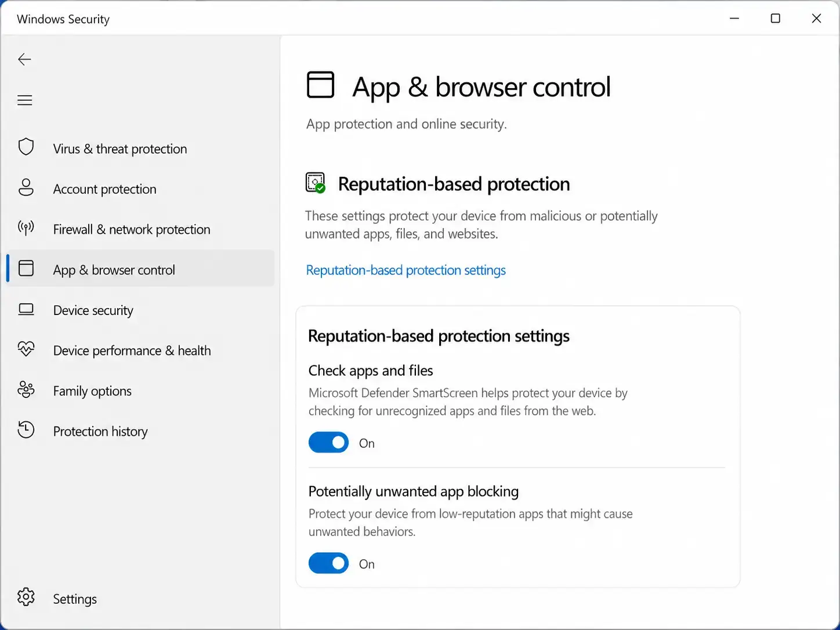
Task: Click the Firewall & network antenna icon
Action: pyautogui.click(x=26, y=228)
